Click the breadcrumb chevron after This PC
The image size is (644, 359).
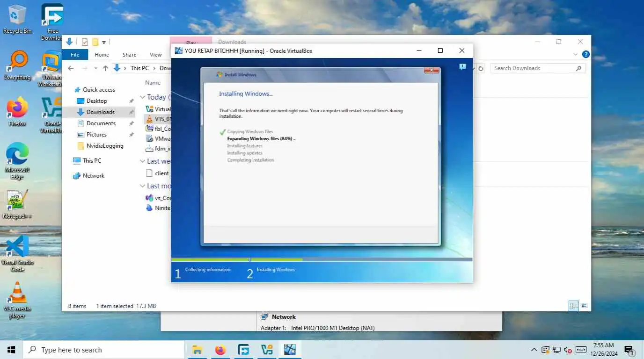click(154, 68)
